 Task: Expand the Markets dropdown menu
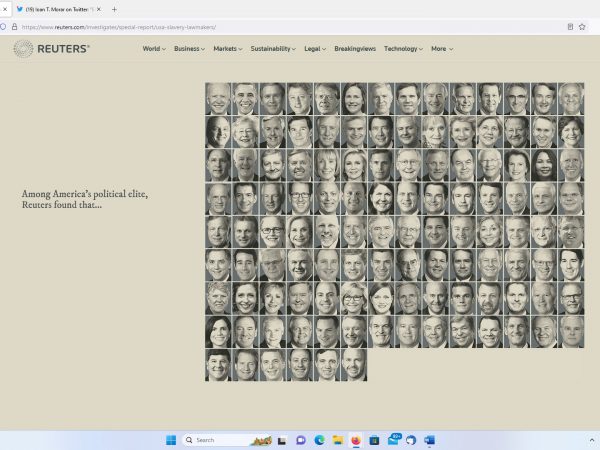[x=227, y=48]
